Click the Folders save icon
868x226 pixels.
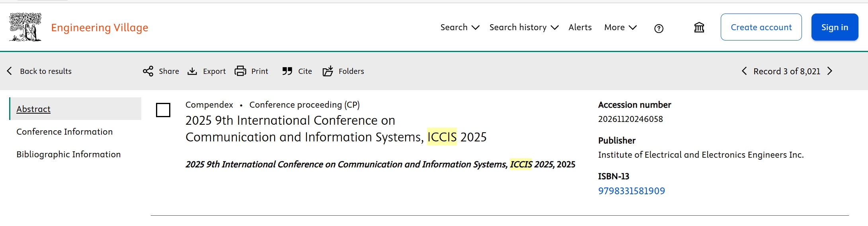[328, 71]
